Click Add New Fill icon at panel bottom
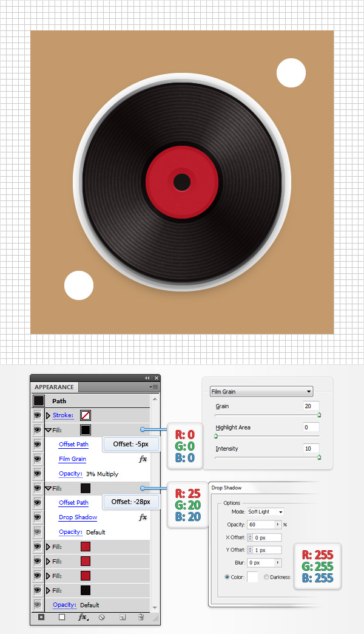This screenshot has height=634, width=364. 62,617
